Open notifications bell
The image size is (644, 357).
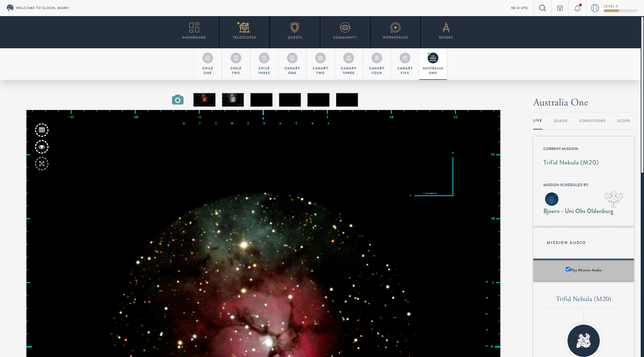click(x=577, y=8)
